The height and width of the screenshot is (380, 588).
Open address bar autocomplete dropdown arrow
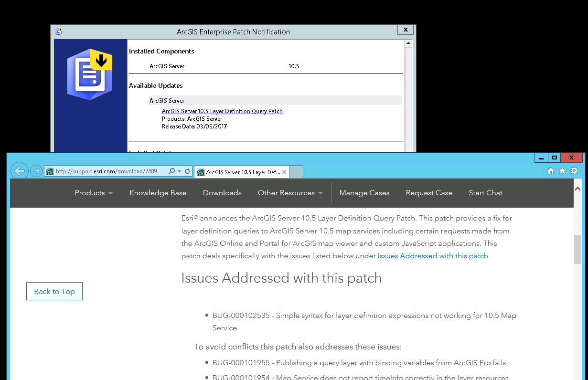click(179, 171)
